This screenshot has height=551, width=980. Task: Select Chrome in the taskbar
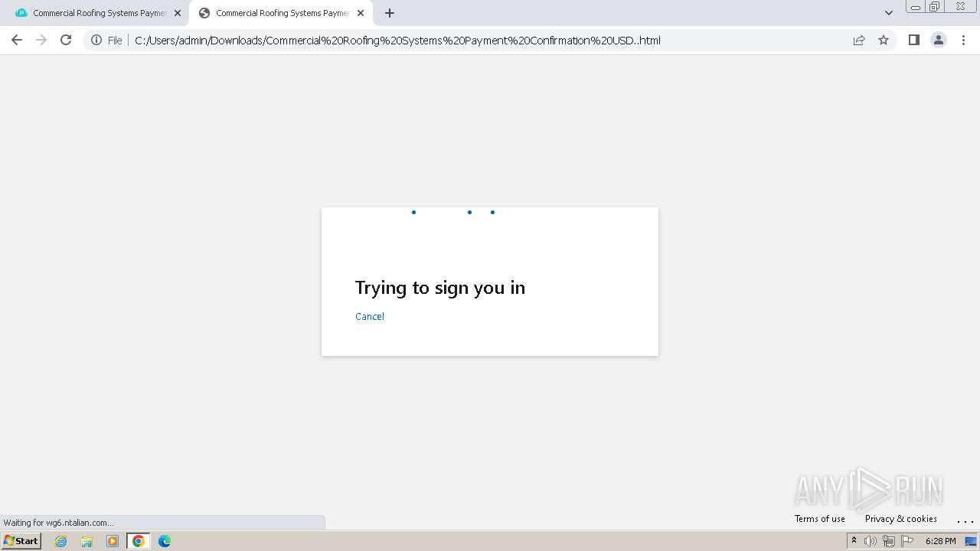(139, 541)
